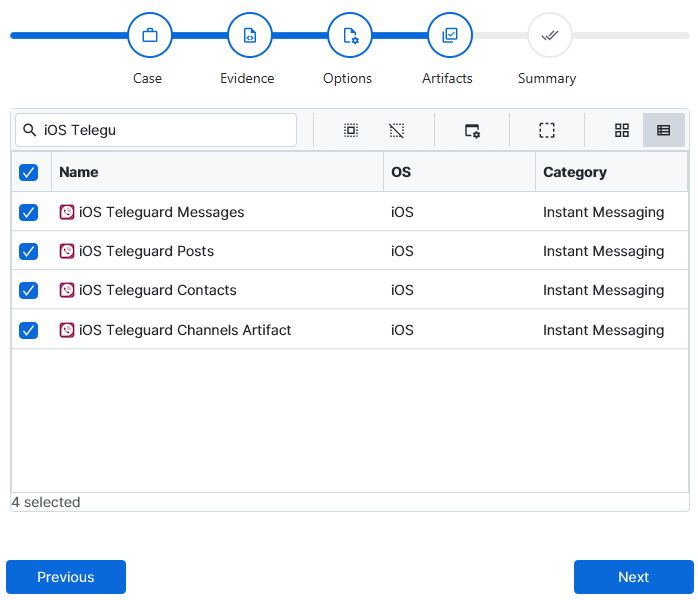Click Teleguard icon beside Contacts row

tap(67, 290)
